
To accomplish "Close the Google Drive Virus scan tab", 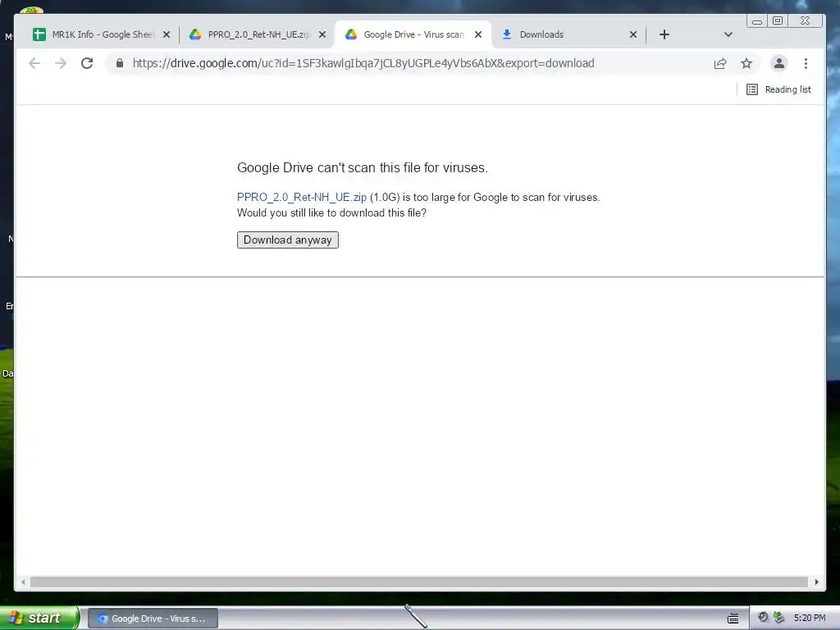I will click(x=478, y=34).
